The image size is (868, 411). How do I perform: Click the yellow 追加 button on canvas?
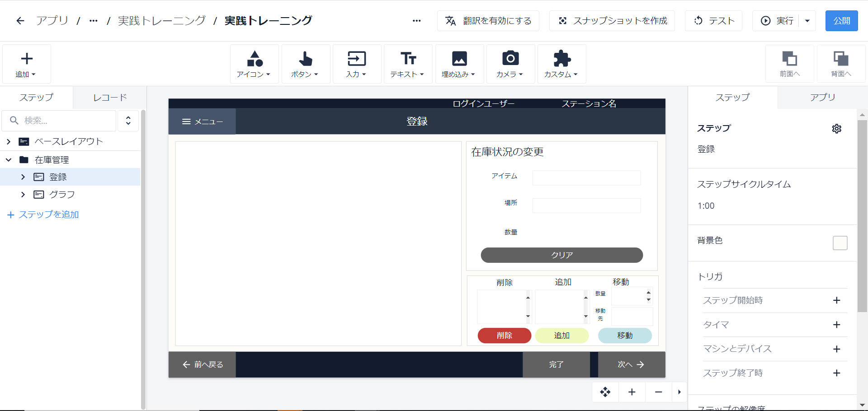562,336
